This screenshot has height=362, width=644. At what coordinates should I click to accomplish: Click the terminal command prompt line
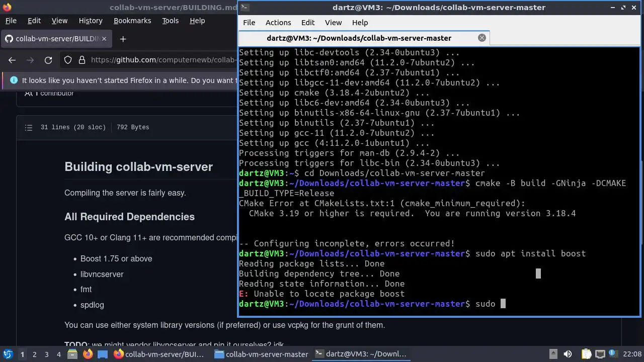pyautogui.click(x=372, y=304)
